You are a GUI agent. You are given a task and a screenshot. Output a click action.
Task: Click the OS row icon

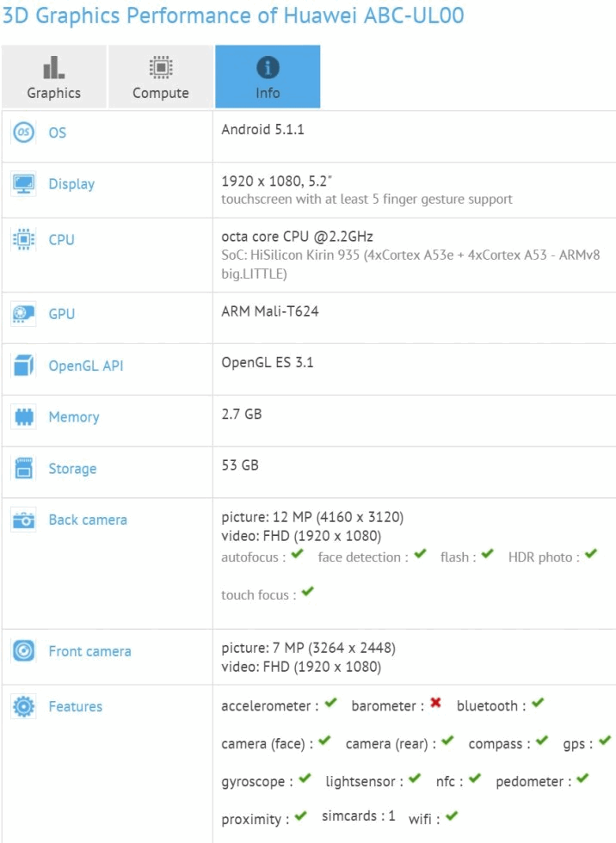coord(23,132)
